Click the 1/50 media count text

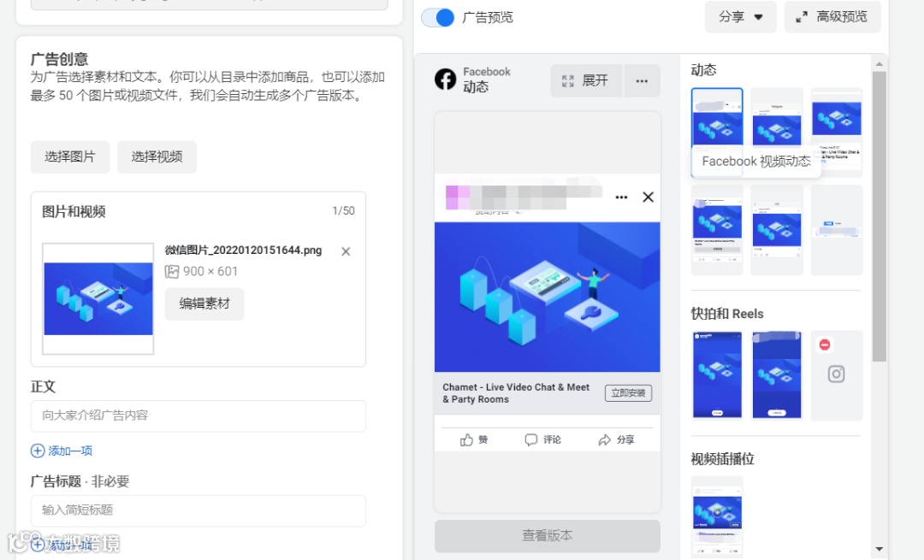pos(344,211)
